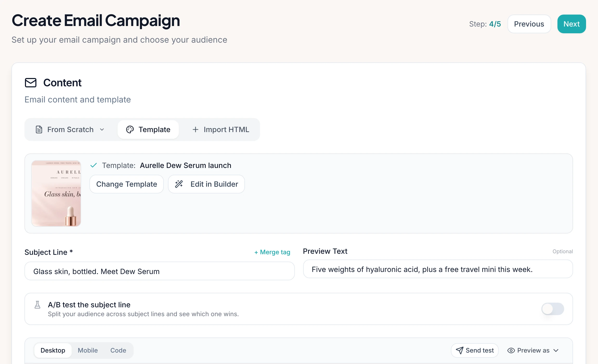Click the magic wand icon in Edit in Builder
This screenshot has width=598, height=364.
tap(179, 184)
